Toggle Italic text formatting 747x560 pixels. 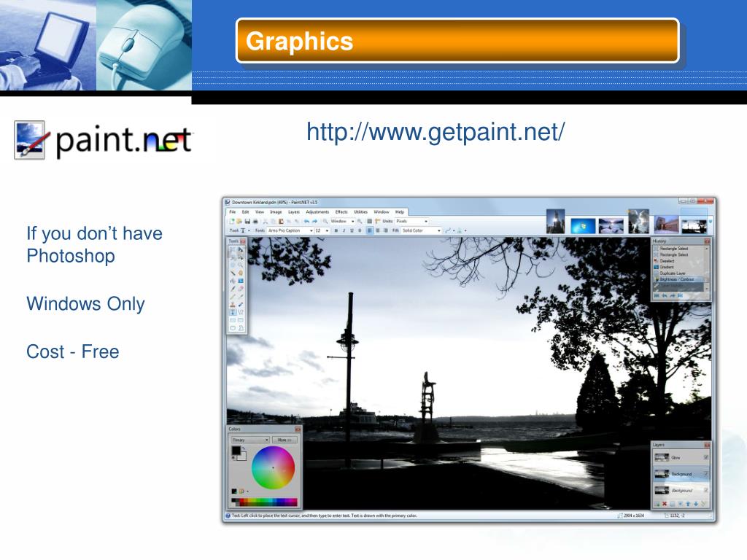(x=344, y=230)
